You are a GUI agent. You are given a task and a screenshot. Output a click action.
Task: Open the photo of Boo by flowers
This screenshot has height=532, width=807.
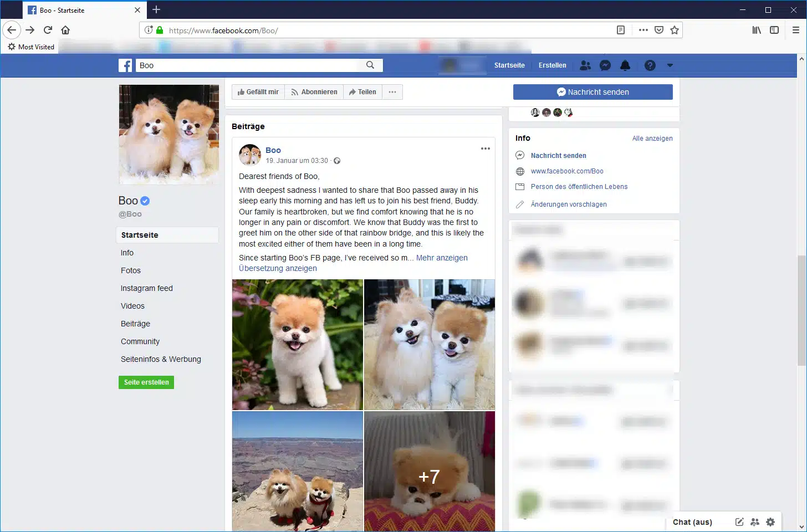pyautogui.click(x=298, y=345)
